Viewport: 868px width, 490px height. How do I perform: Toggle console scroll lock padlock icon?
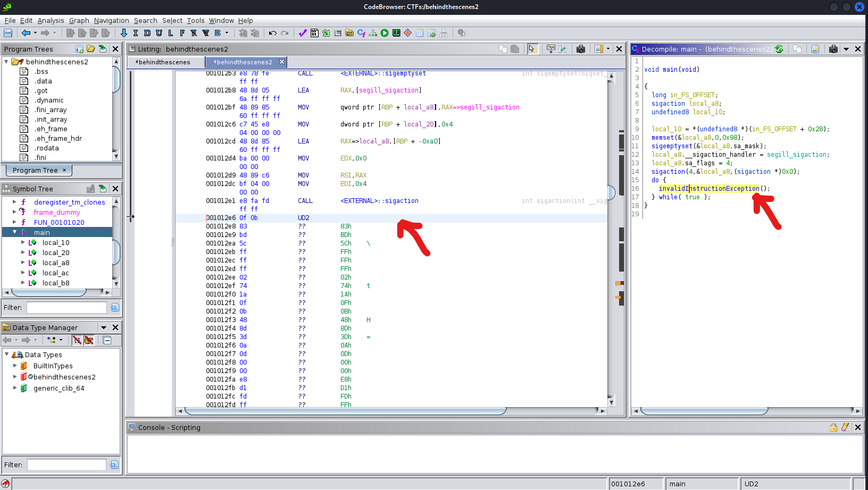[833, 427]
